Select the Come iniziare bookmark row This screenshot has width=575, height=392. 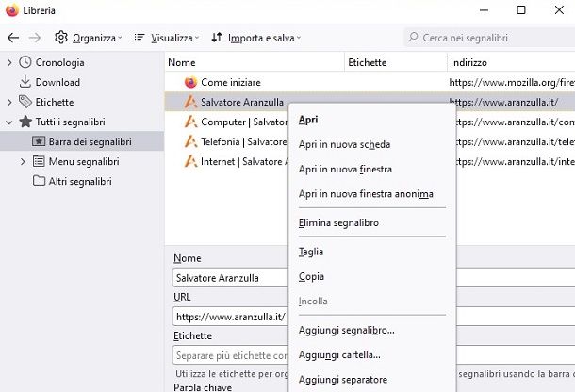point(370,83)
